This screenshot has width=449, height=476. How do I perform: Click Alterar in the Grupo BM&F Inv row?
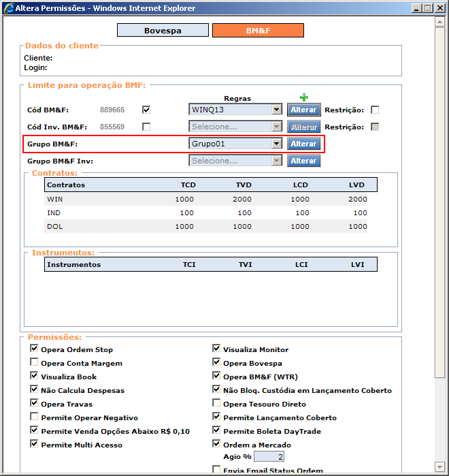pos(304,161)
